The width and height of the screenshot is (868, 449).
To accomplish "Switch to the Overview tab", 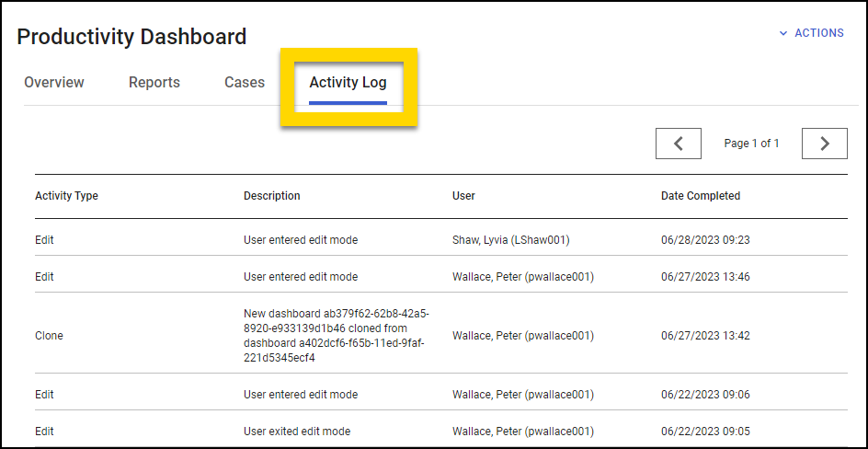I will [54, 83].
